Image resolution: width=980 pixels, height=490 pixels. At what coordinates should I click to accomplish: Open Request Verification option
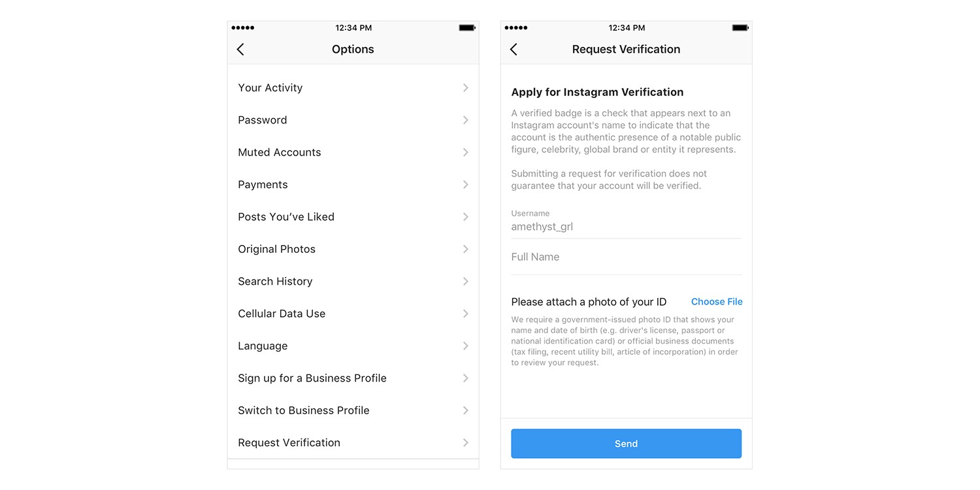click(353, 443)
